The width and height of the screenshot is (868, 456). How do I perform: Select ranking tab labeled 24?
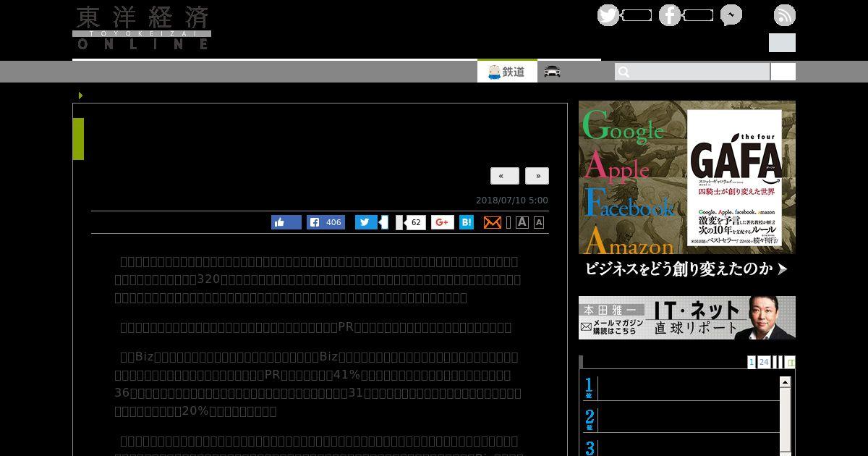(x=764, y=362)
